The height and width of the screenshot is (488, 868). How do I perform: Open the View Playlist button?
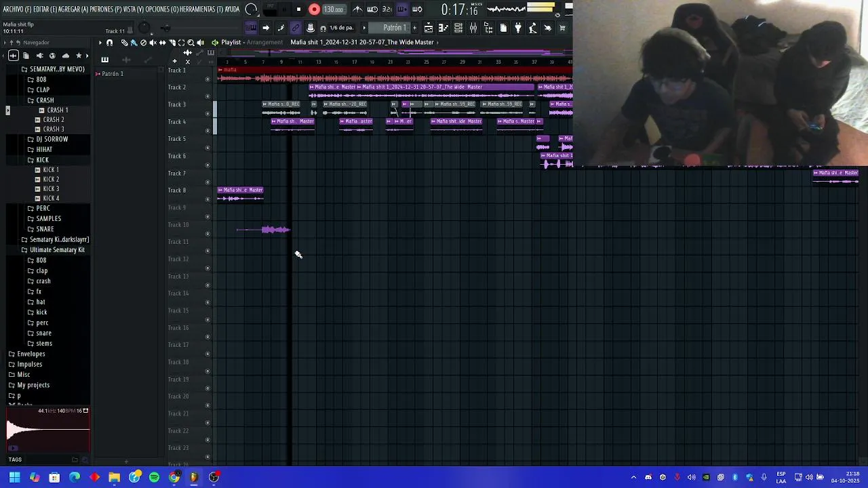(x=429, y=28)
